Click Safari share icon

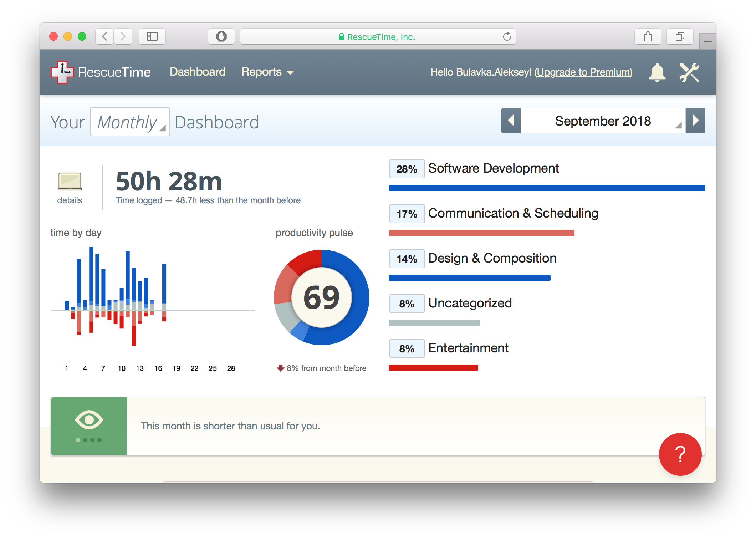[x=648, y=36]
